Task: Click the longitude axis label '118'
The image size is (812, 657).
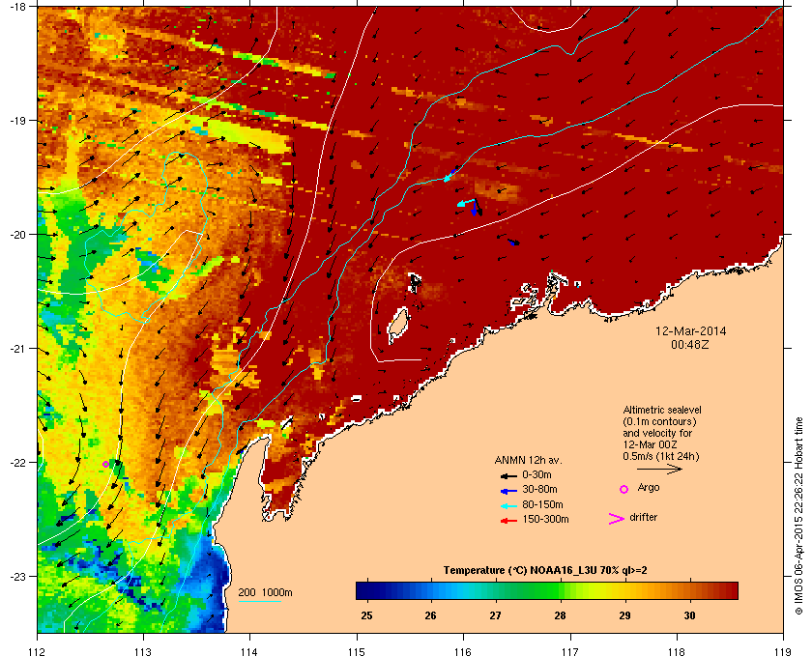Action: (x=677, y=651)
